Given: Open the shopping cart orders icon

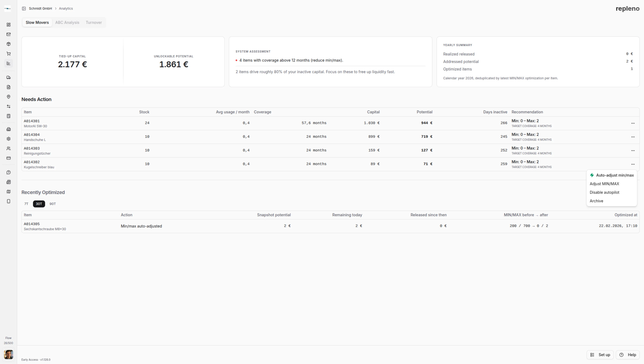Looking at the screenshot, I should (x=8, y=54).
